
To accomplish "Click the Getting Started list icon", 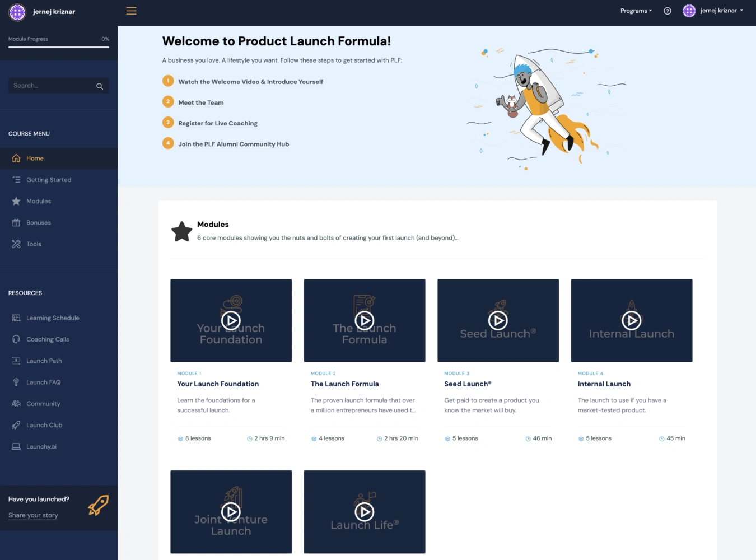I will click(x=16, y=180).
